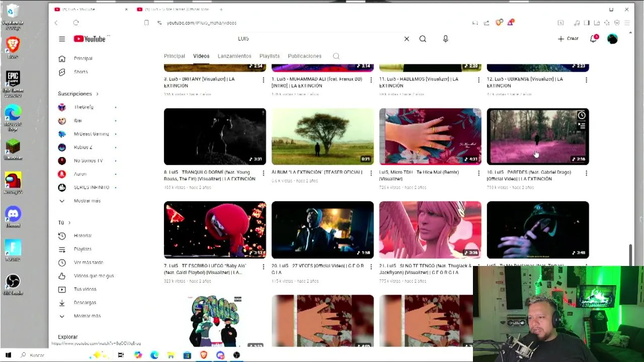
Task: Open AuronPlay subscription channel
Action: tap(80, 174)
